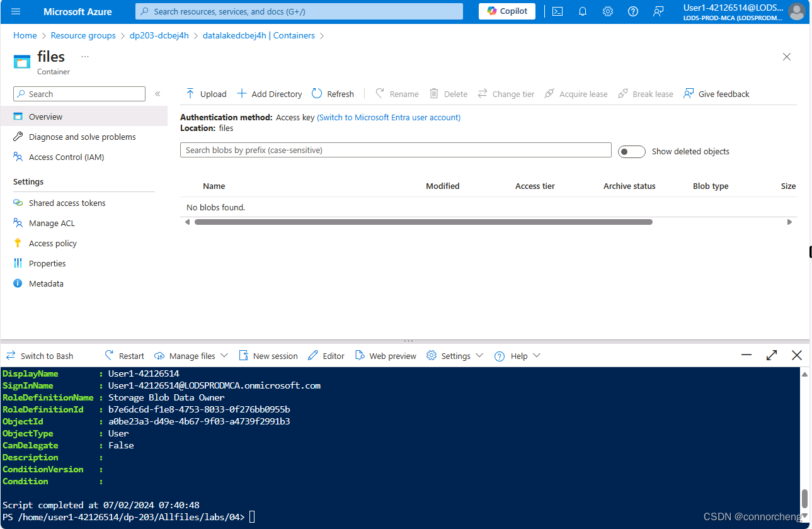This screenshot has height=529, width=812.
Task: Click Delete in the toolbar
Action: pyautogui.click(x=449, y=94)
